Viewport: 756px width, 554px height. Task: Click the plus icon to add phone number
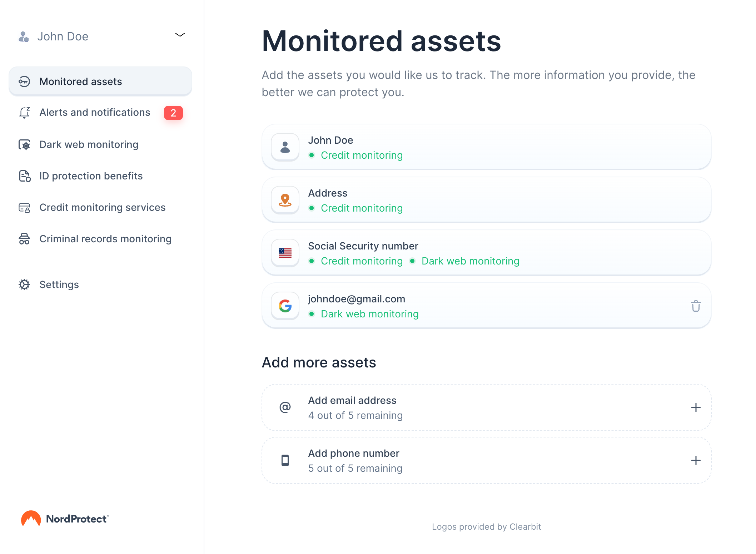(695, 460)
